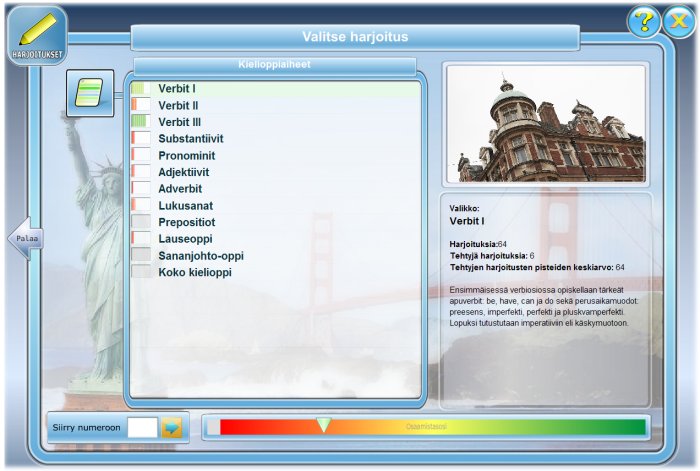Open the Harjoitukset pencil icon
700x471 pixels.
pyautogui.click(x=38, y=36)
